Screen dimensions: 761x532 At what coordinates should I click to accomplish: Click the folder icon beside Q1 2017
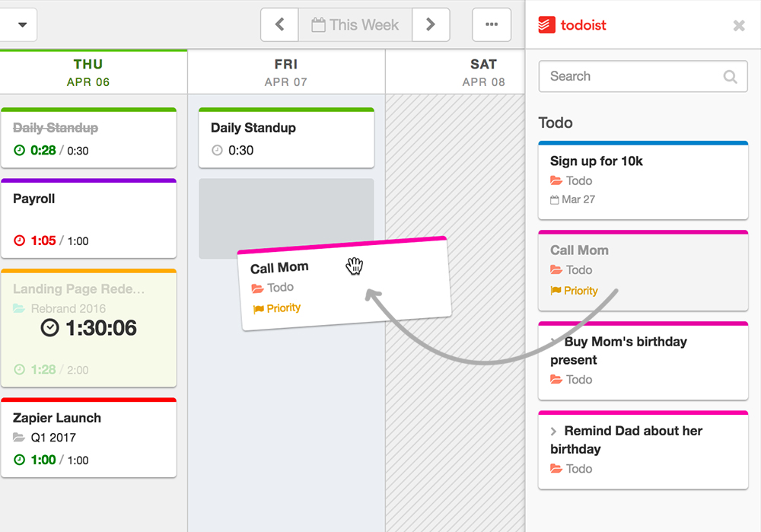20,438
